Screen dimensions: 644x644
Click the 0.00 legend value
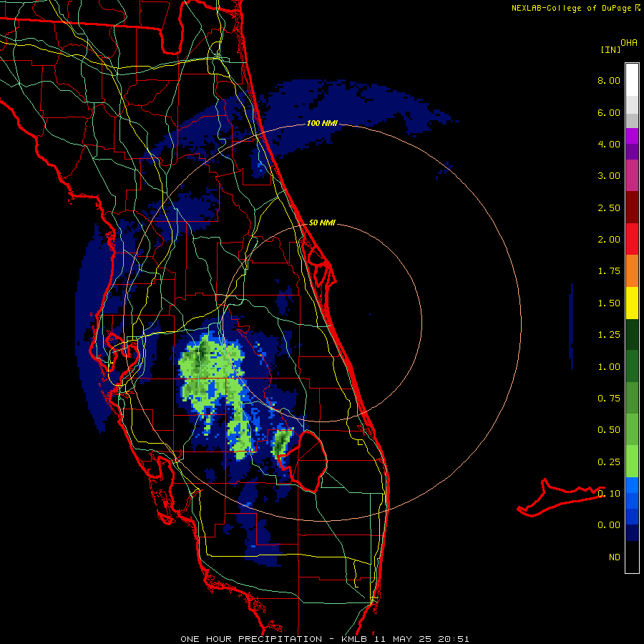609,525
